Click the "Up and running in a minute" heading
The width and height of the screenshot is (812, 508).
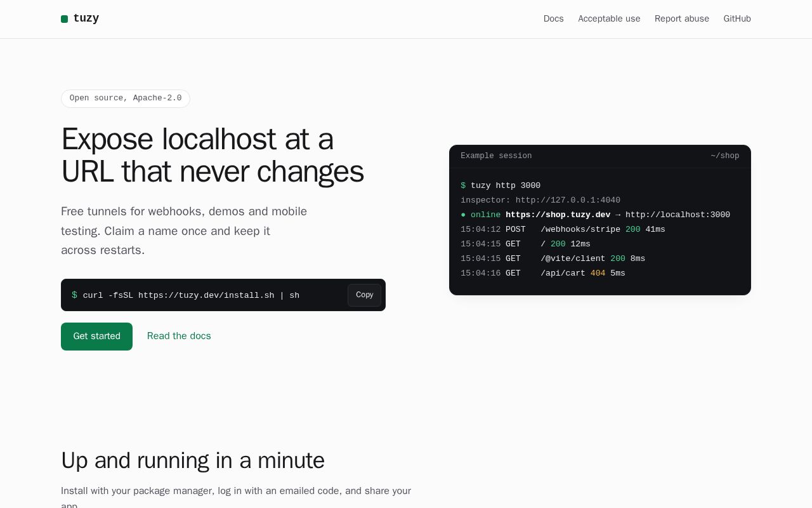tap(193, 460)
